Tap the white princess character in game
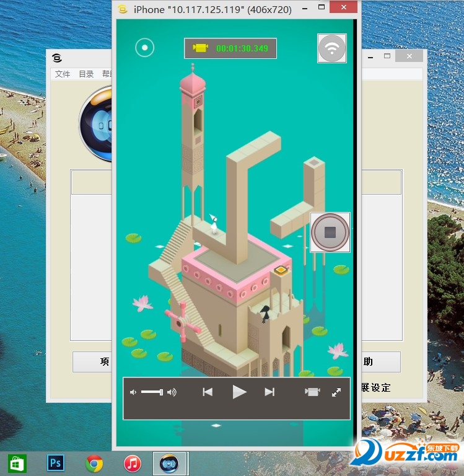The image size is (464, 476). pyautogui.click(x=214, y=224)
